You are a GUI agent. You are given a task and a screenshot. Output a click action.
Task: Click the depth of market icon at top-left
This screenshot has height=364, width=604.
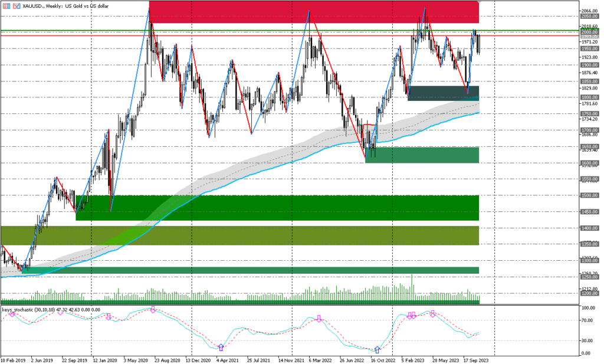click(x=5, y=5)
